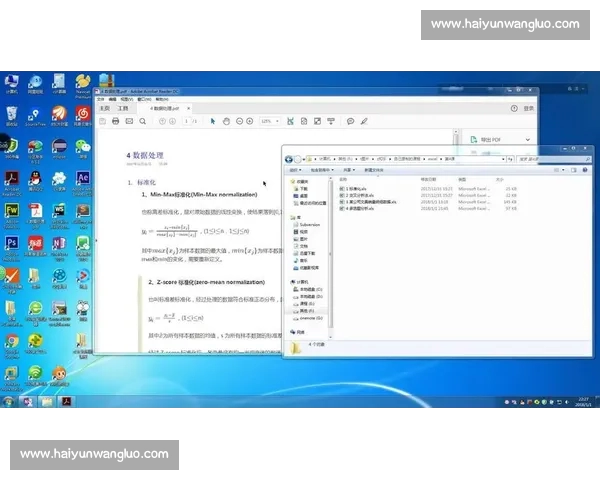The width and height of the screenshot is (600, 480).
Task: Click the Windows Start button
Action: [8, 401]
